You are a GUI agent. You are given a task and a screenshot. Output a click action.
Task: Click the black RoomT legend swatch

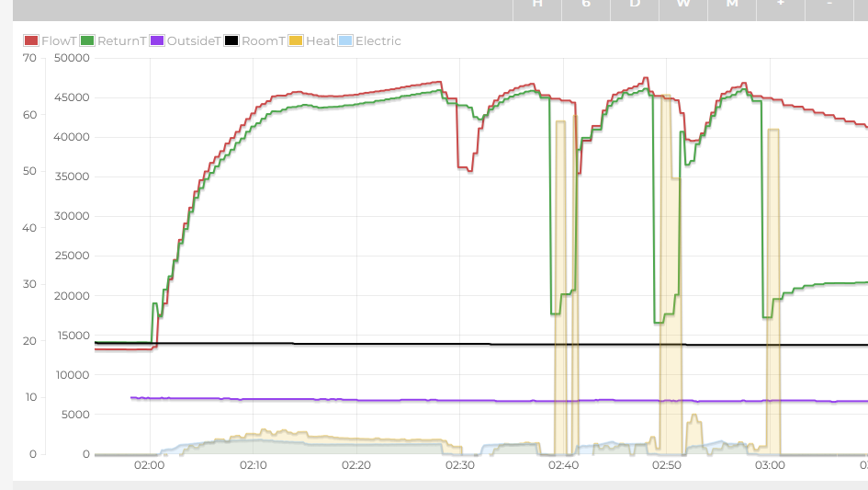(231, 41)
